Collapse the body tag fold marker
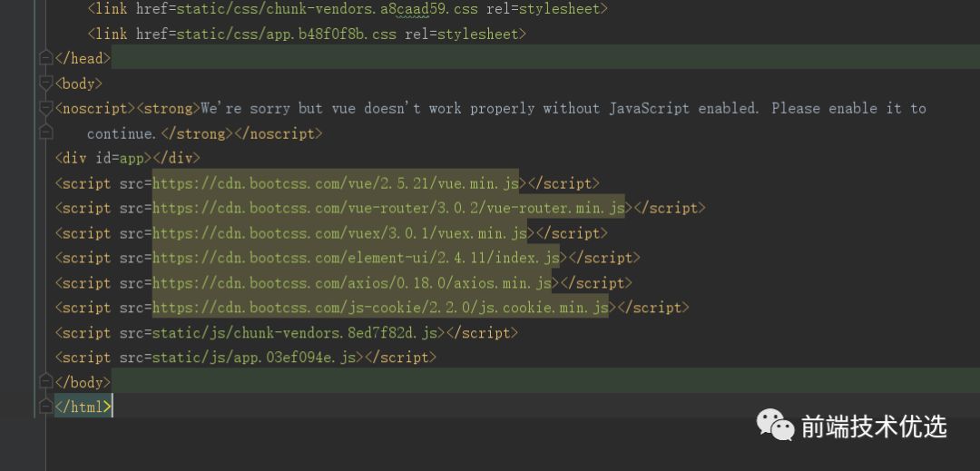 [x=45, y=83]
